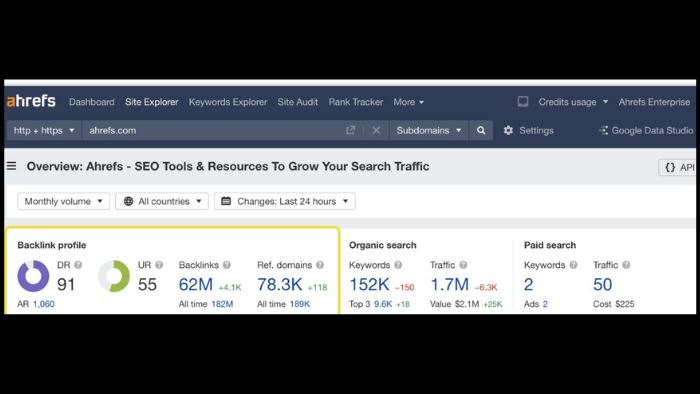The image size is (700, 394).
Task: Open the Monthly volume dropdown
Action: [63, 201]
